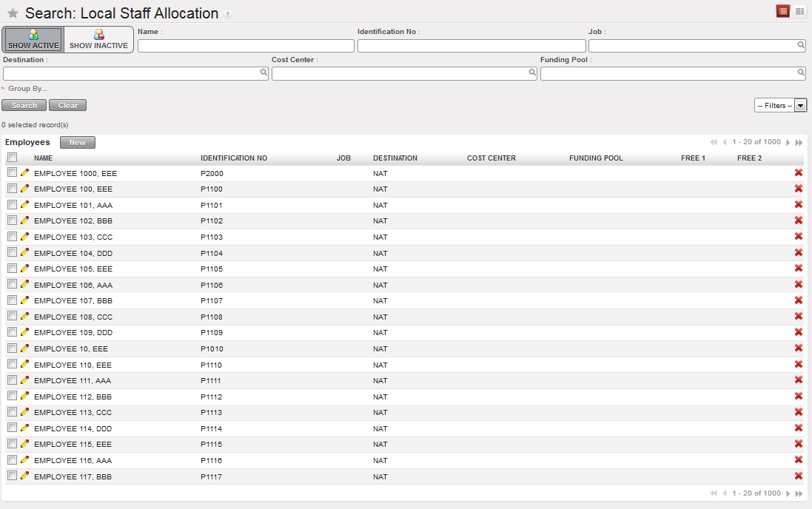Switch to list view icon
The image size is (812, 509).
pyautogui.click(x=782, y=11)
